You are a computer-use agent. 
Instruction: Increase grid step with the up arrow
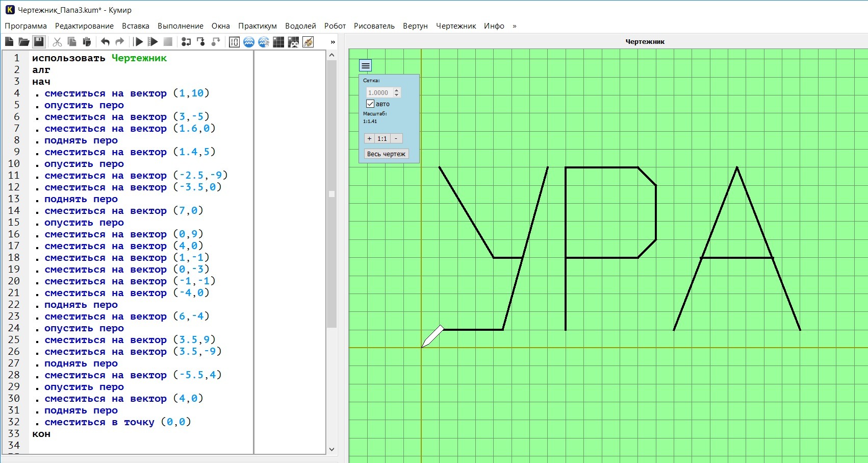coord(397,90)
